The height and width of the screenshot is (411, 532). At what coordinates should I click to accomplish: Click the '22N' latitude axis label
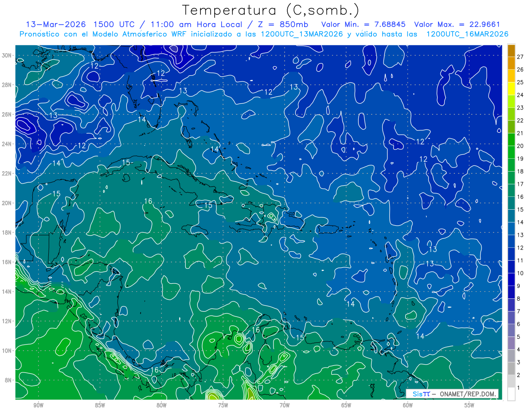(8, 173)
